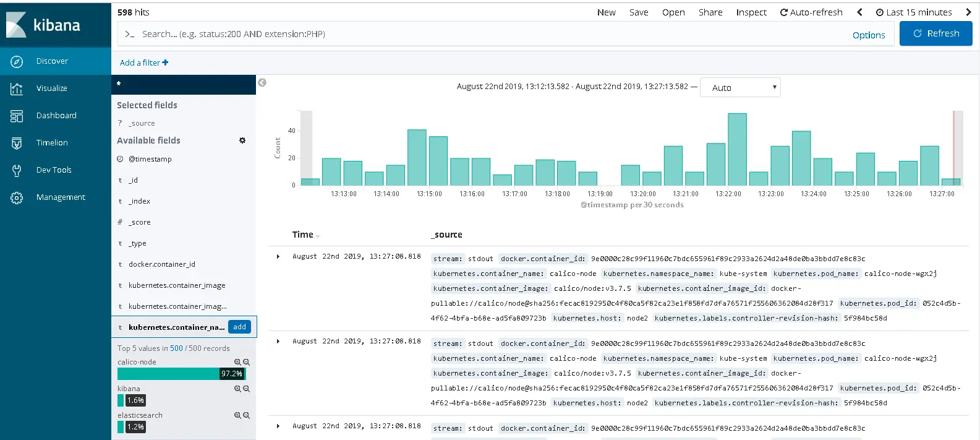Select truncated kubernetes.container_imag... field
Viewport: 980px width, 440px height.
(x=177, y=306)
